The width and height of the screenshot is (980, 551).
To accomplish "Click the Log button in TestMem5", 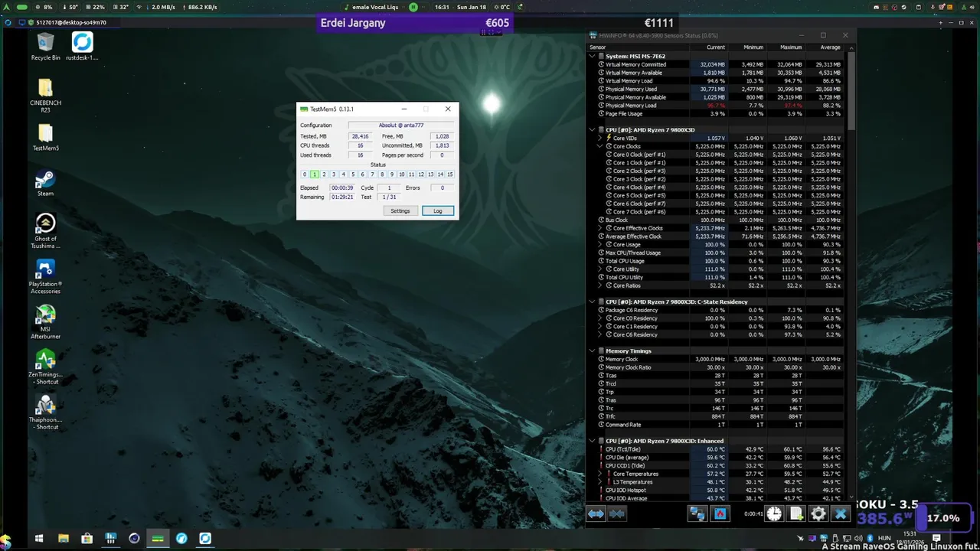I will (x=438, y=211).
